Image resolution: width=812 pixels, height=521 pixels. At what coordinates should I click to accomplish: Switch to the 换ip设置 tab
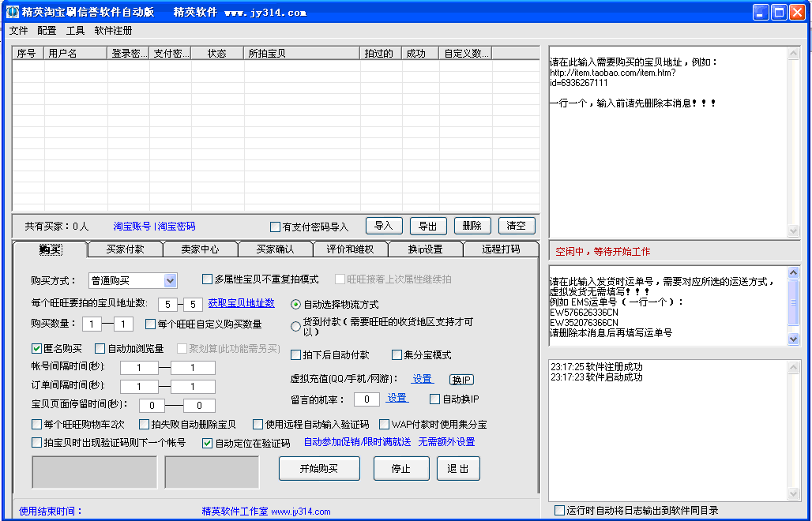click(425, 249)
